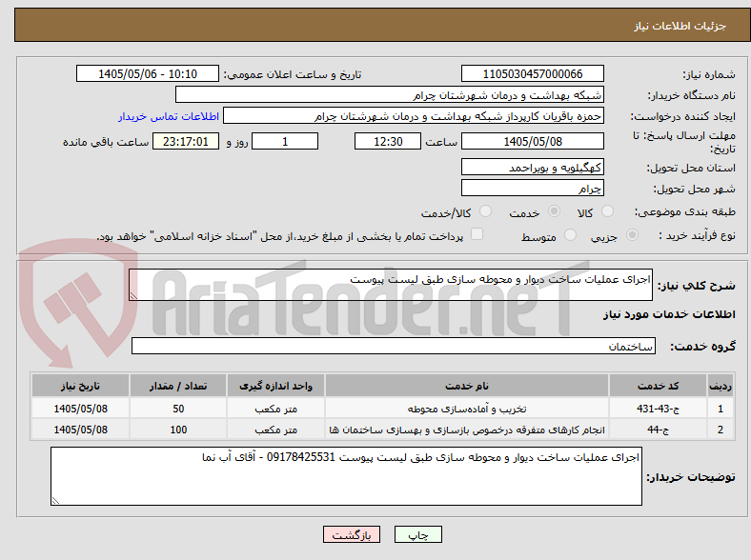Click the resize handle of description textarea
Screen dimensions: 751x560
tap(133, 296)
